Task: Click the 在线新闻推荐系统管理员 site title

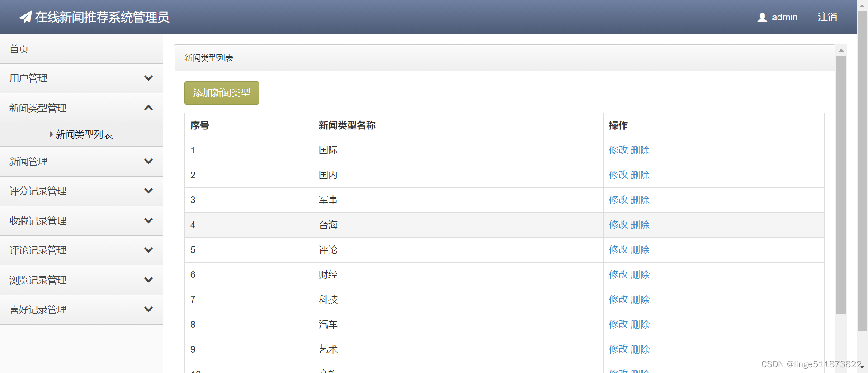Action: [x=102, y=17]
